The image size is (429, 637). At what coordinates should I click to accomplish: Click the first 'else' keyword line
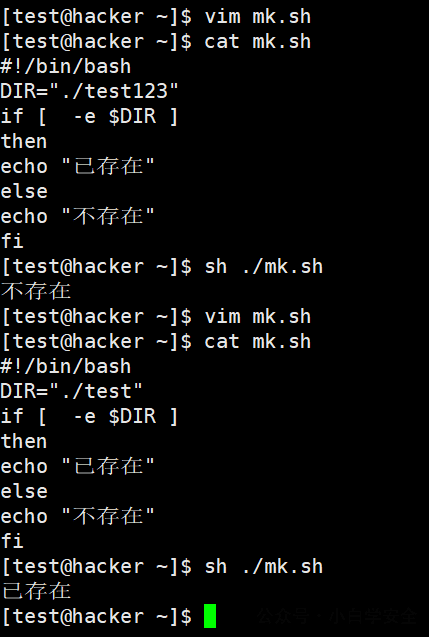click(x=24, y=191)
